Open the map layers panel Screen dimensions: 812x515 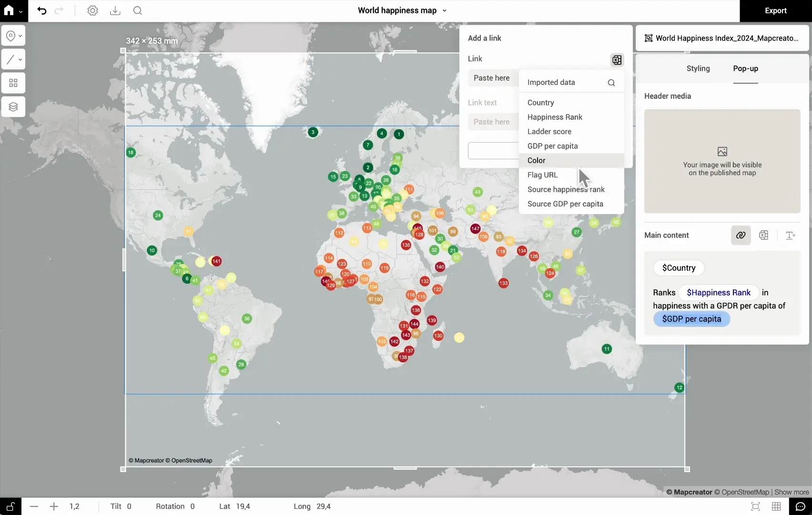[x=12, y=106]
